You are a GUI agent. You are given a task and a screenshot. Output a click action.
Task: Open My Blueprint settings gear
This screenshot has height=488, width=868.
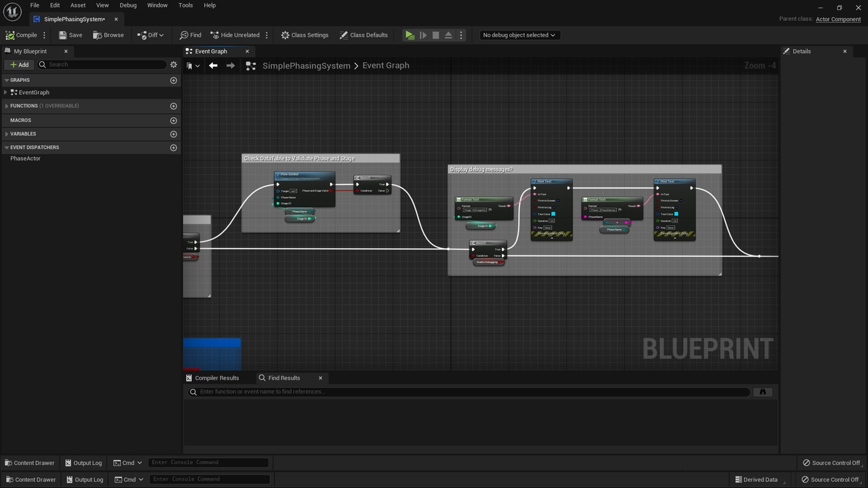[x=174, y=64]
